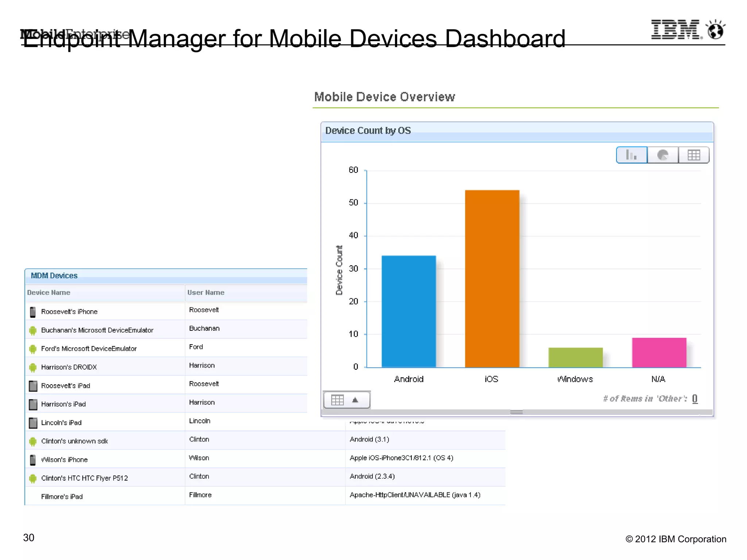Open Clinton's HTC HTC Flyer P512 row
The image size is (747, 560).
pyautogui.click(x=265, y=477)
